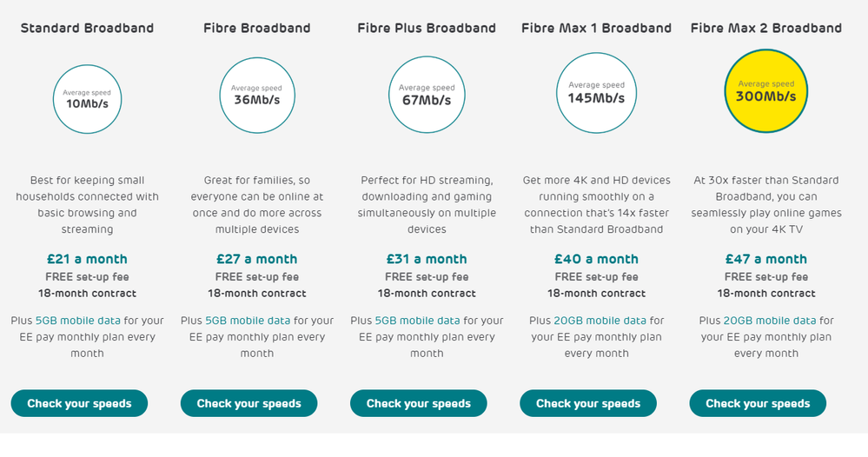This screenshot has height=457, width=868.
Task: Click the 10Mb/s average speed circle
Action: (x=88, y=99)
